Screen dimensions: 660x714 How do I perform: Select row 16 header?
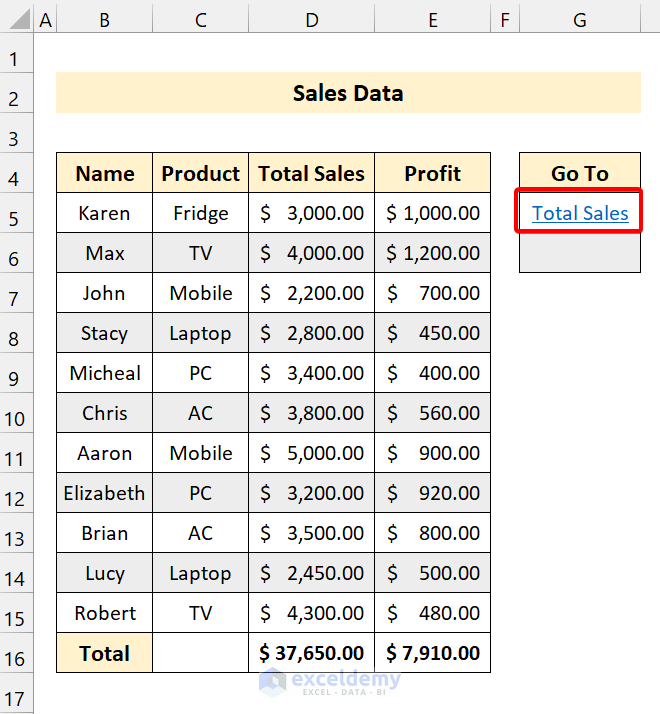pyautogui.click(x=15, y=656)
